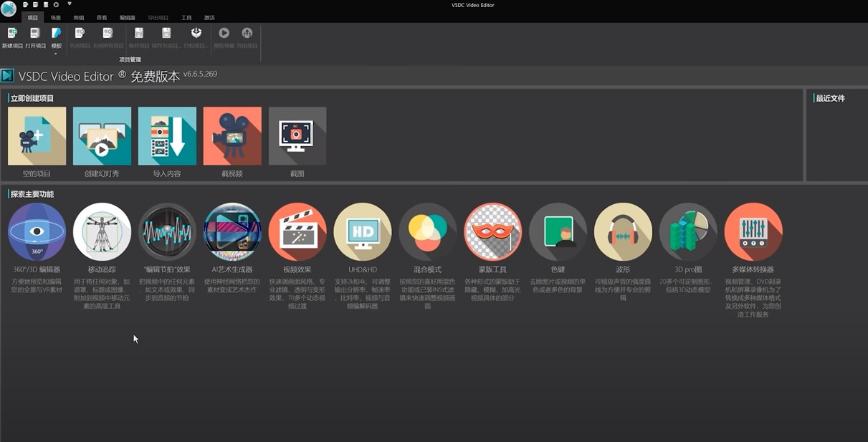Click the VSDC application logo button
This screenshot has height=442, width=868.
[9, 9]
